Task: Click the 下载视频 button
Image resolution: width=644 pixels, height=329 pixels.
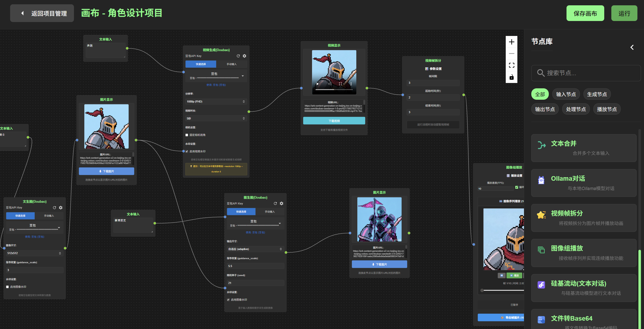Action: pos(334,121)
